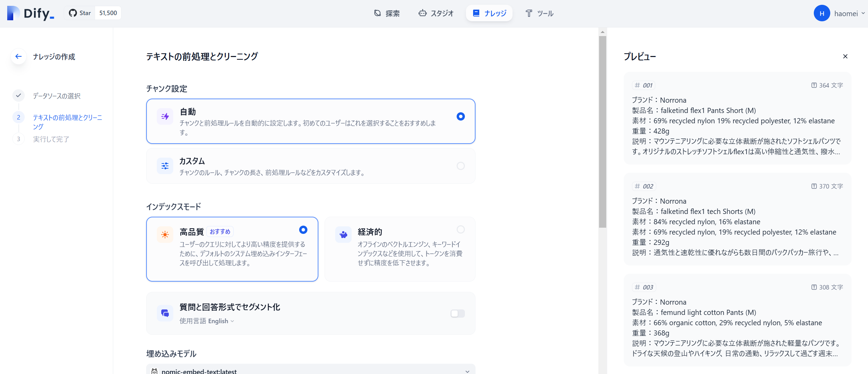Close the プレビュー panel

845,56
